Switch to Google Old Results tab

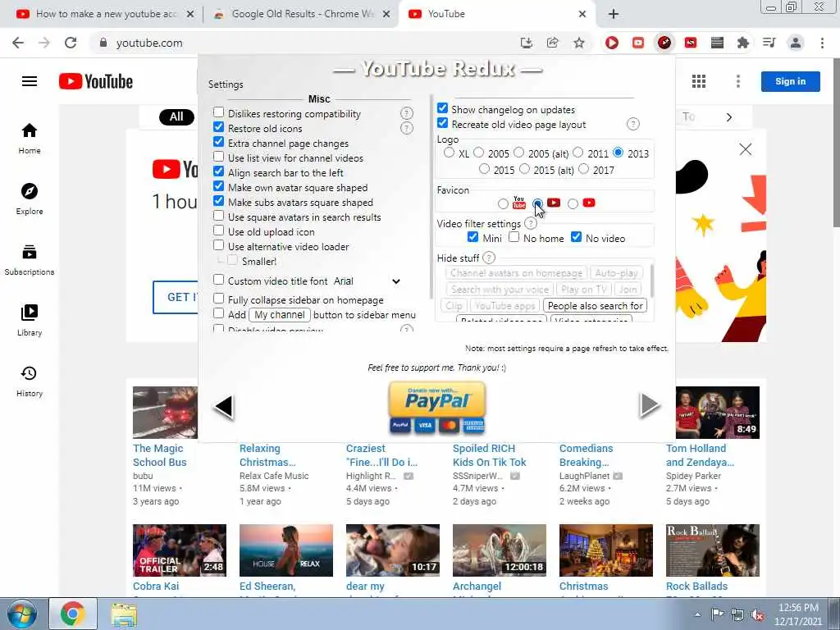302,14
